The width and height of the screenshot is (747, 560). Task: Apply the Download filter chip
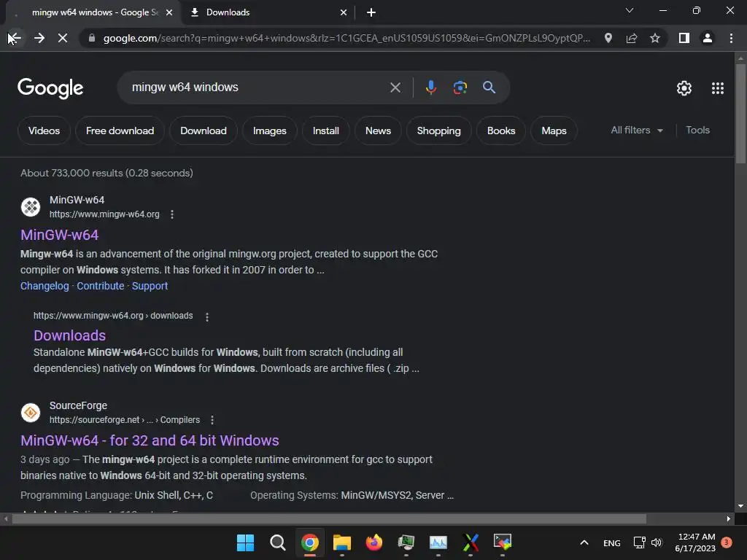click(204, 131)
